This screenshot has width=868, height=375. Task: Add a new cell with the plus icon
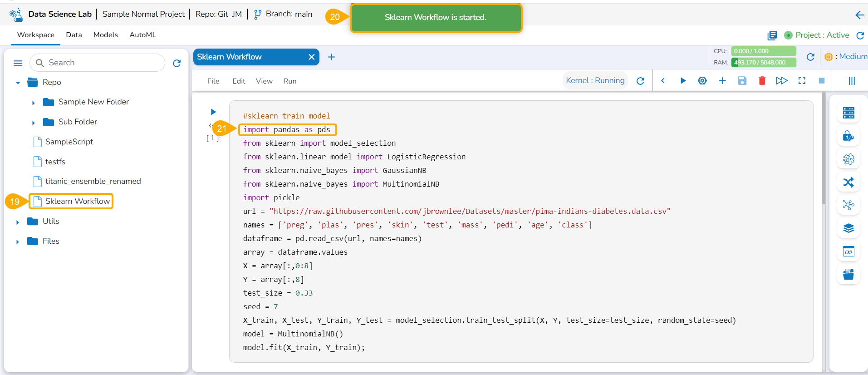[x=722, y=81]
